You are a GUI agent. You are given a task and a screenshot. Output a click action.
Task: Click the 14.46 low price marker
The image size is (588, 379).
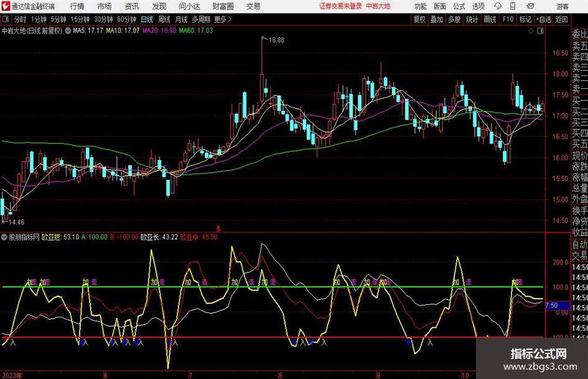pos(17,222)
